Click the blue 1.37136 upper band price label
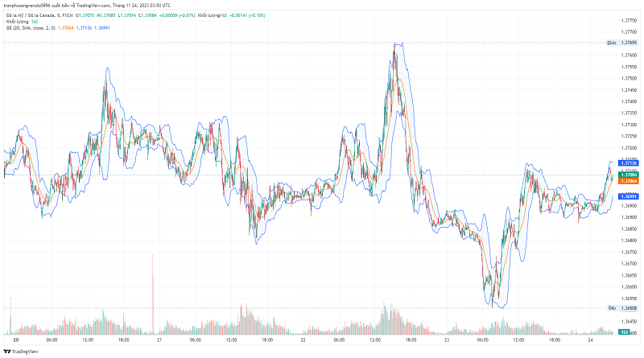The image size is (644, 358). [x=628, y=163]
